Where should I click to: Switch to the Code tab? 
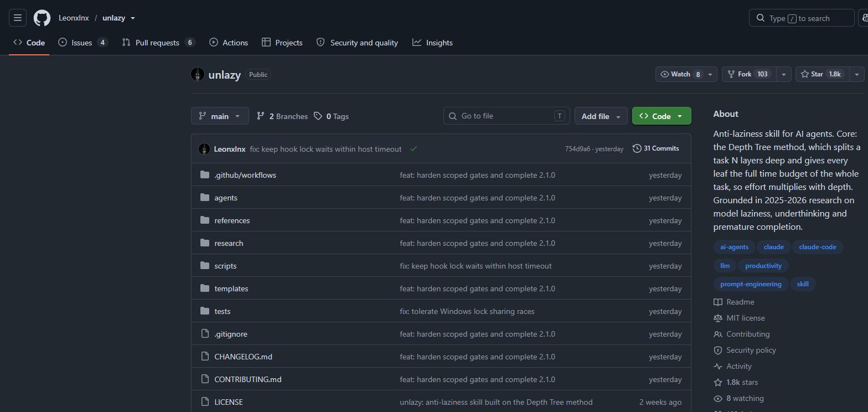tap(29, 43)
